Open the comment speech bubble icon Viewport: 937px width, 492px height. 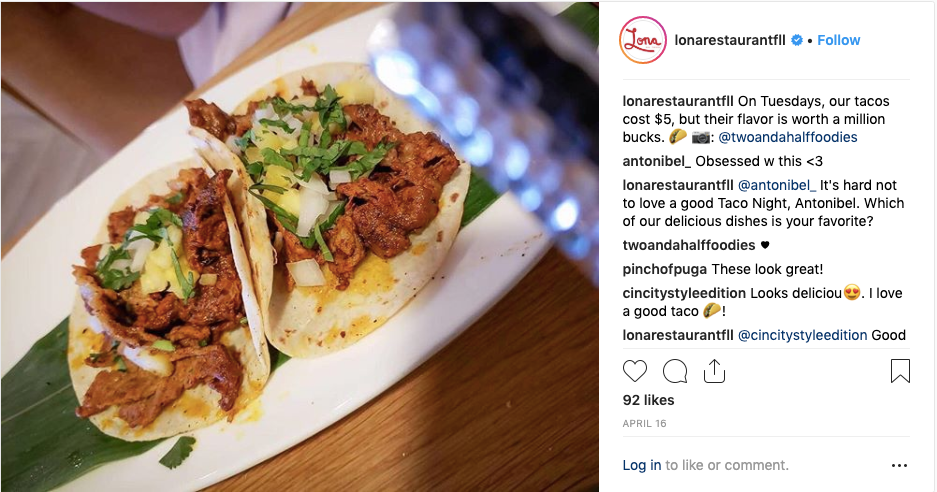pyautogui.click(x=675, y=371)
